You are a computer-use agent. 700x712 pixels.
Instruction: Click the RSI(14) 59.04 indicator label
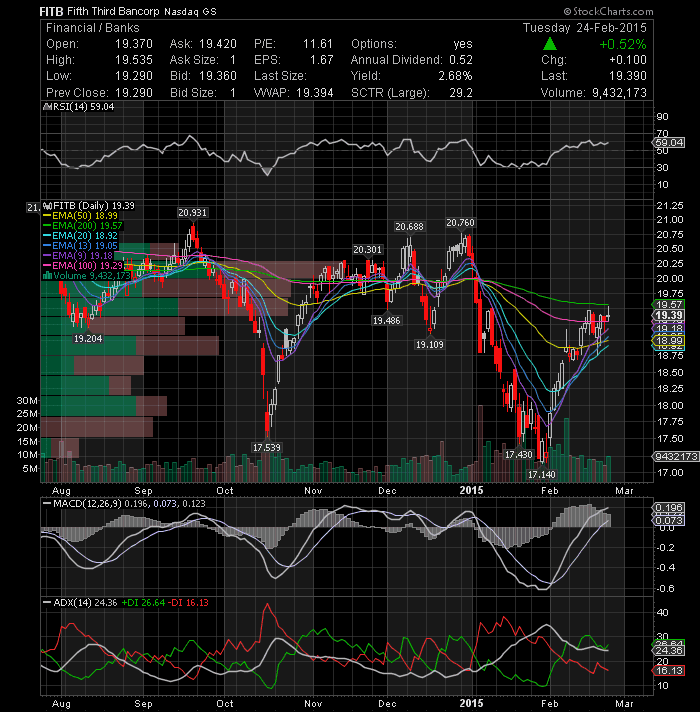(84, 107)
